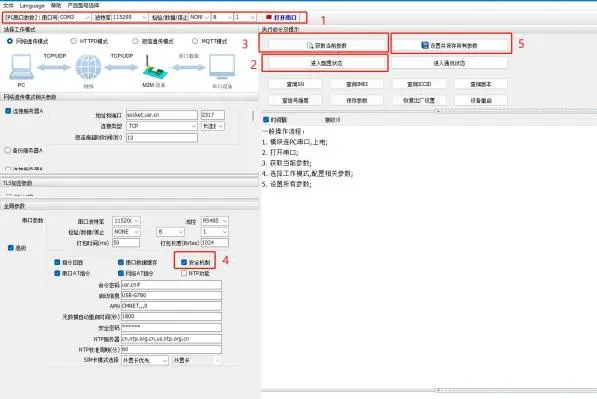Open the global serial baud rate dropdown

126,221
